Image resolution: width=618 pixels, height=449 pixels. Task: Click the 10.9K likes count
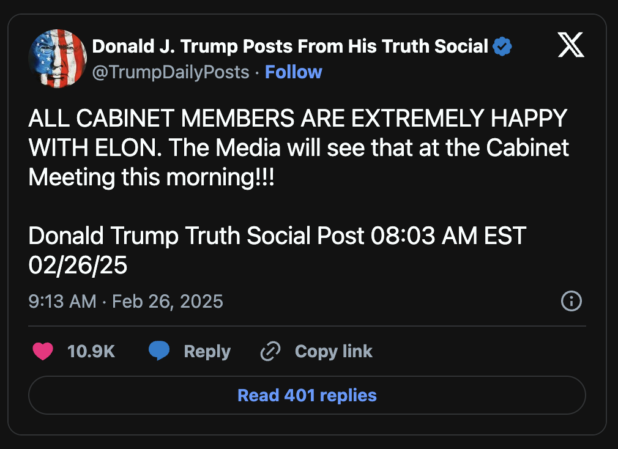[91, 351]
